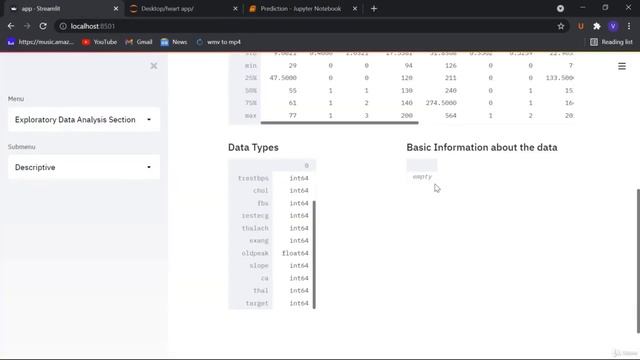
Task: Go forward in the browser
Action: pos(27,26)
